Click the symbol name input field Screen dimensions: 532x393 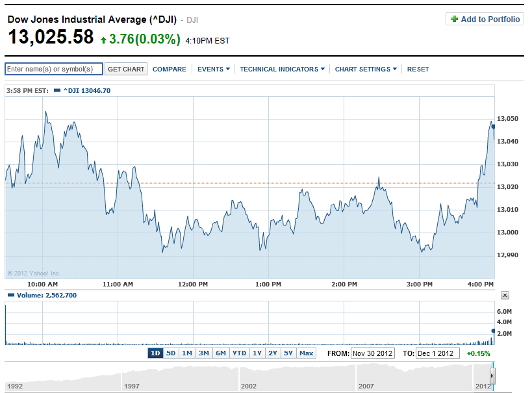54,69
